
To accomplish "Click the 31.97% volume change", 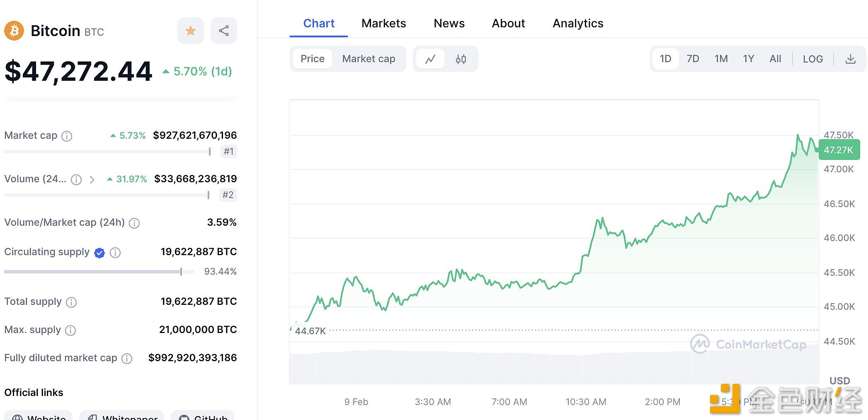I will coord(127,179).
